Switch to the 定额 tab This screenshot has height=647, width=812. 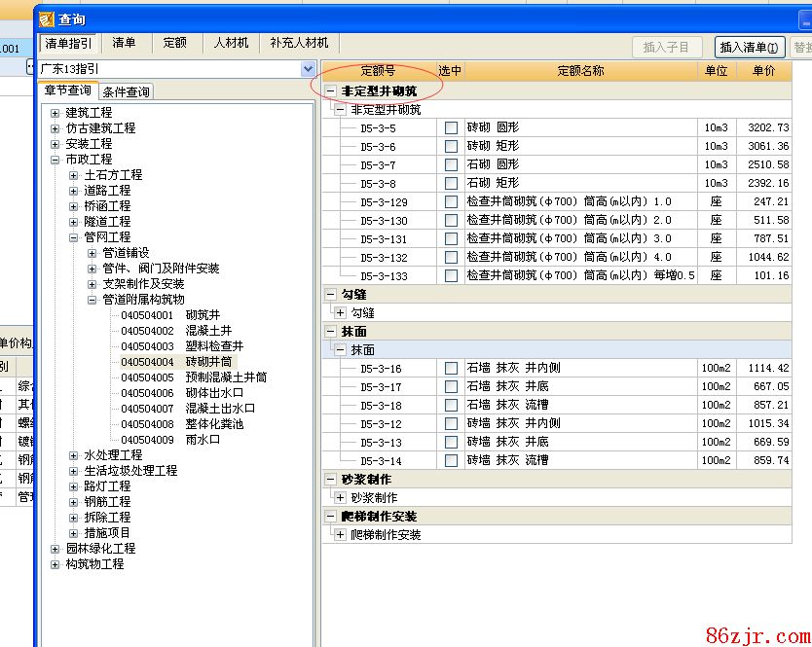pyautogui.click(x=175, y=43)
